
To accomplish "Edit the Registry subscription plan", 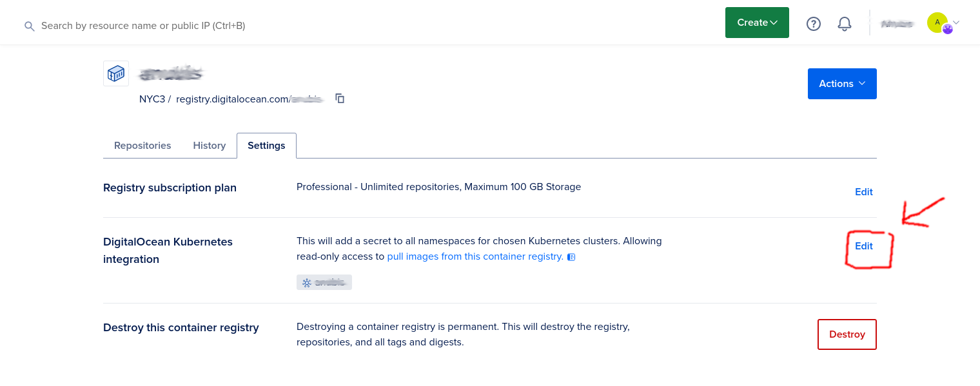I will [x=863, y=192].
